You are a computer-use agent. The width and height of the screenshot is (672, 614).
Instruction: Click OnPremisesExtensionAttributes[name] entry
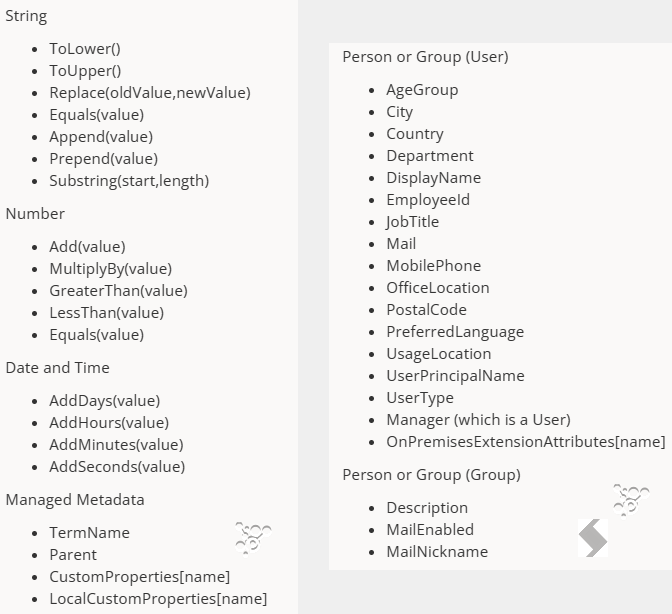(526, 442)
